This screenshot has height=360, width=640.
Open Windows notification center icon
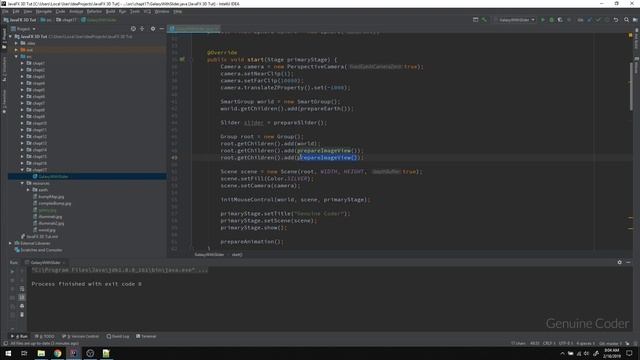pos(629,353)
